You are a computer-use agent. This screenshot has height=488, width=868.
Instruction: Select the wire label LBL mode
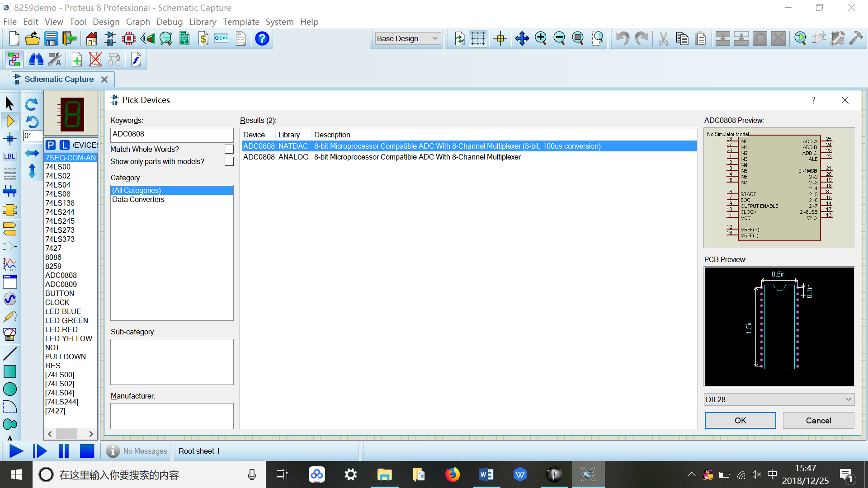click(x=10, y=156)
